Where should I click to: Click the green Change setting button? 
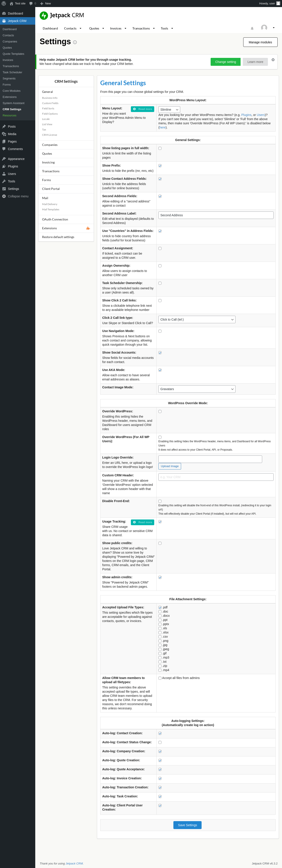[x=225, y=62]
